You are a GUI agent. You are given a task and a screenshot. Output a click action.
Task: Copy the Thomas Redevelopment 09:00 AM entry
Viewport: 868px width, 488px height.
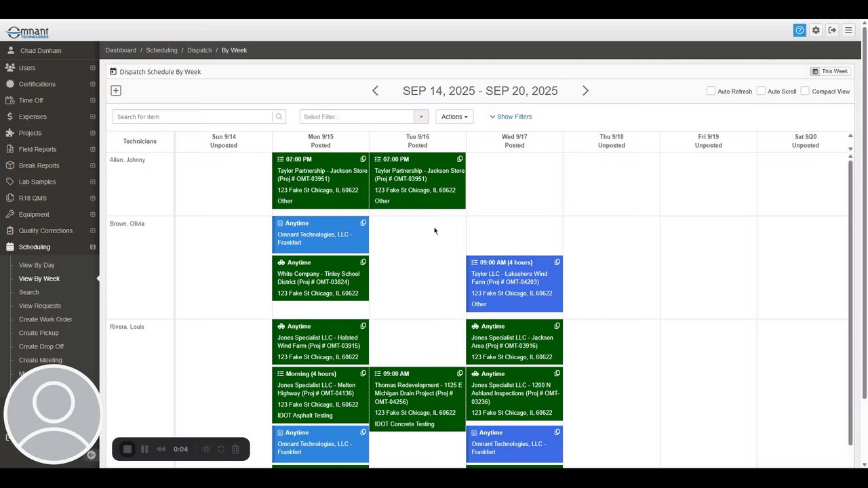tap(460, 373)
